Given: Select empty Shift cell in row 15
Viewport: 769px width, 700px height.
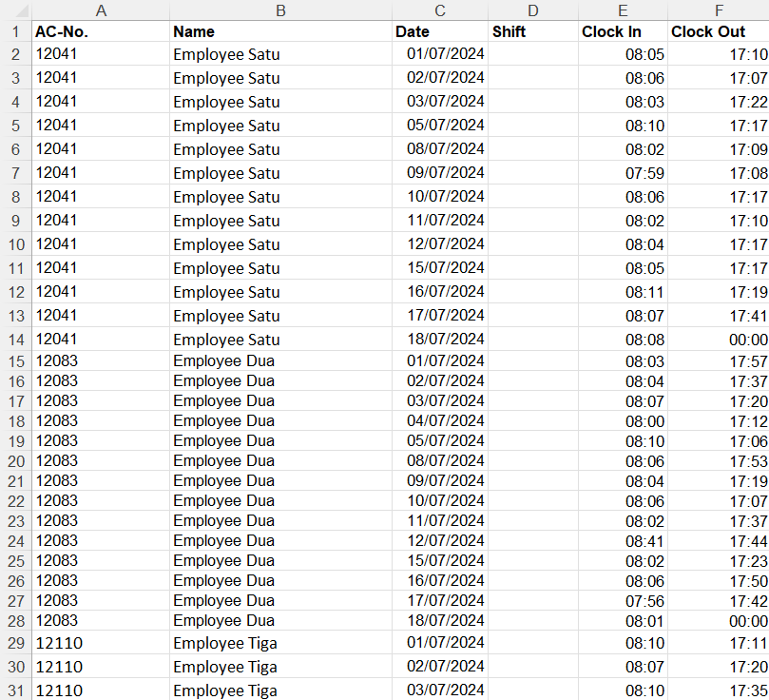Looking at the screenshot, I should (x=533, y=360).
